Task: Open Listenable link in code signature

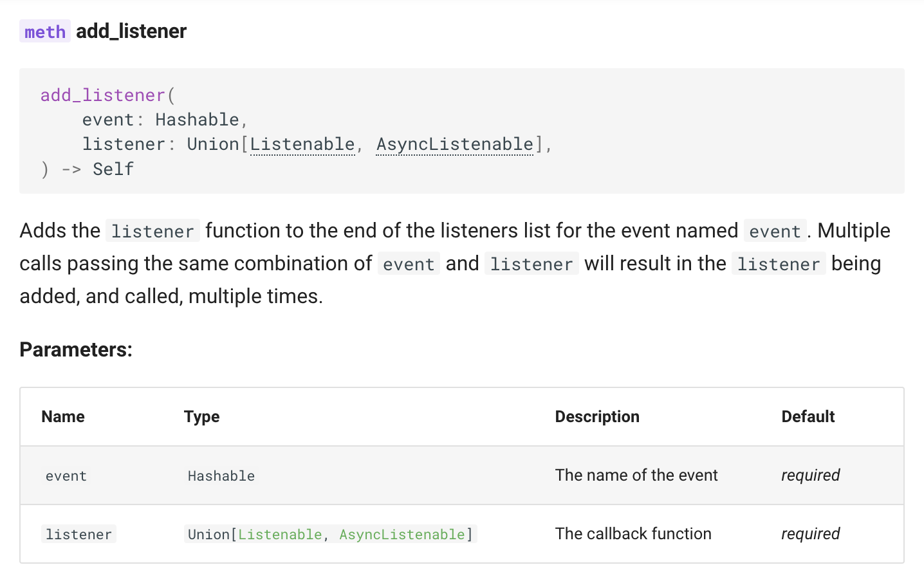Action: click(302, 144)
